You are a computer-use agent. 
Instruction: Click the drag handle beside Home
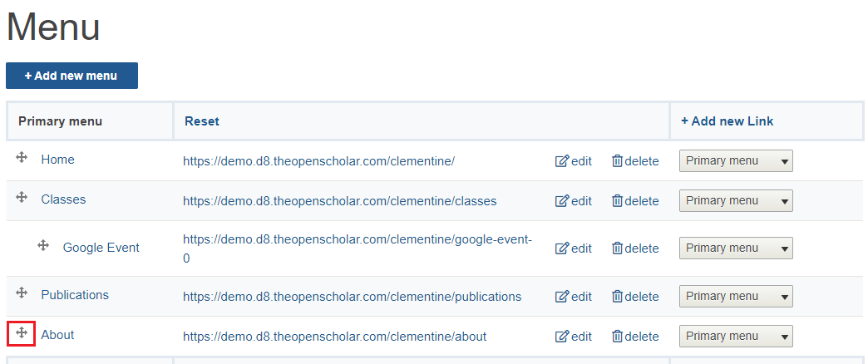(22, 158)
